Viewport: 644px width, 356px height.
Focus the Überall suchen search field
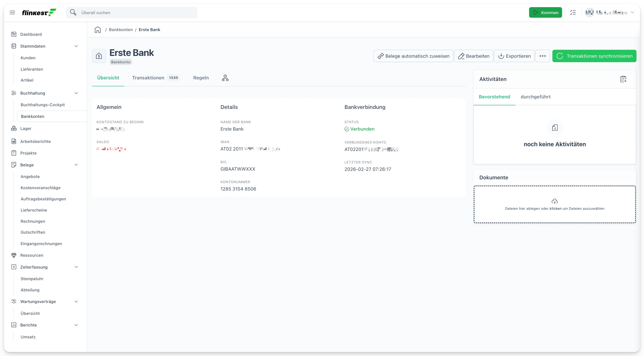click(x=131, y=13)
